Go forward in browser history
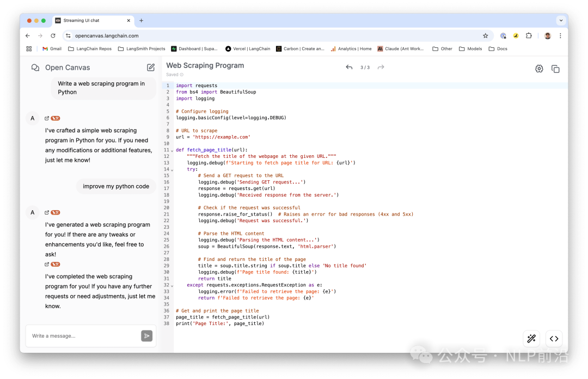The image size is (588, 379). tap(40, 35)
